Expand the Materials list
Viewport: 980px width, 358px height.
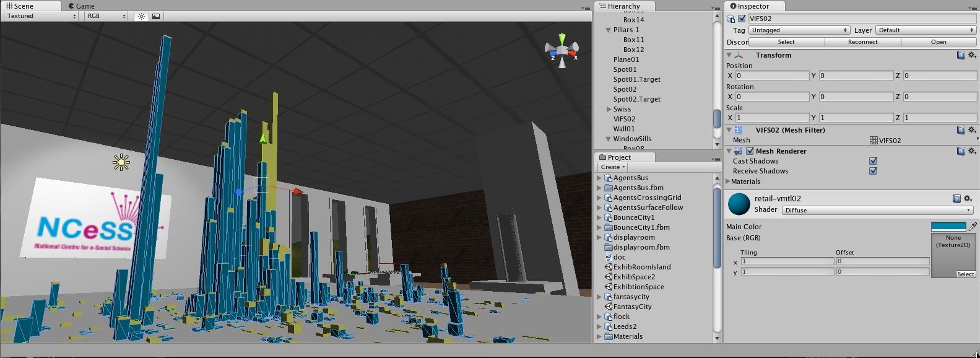(x=729, y=181)
